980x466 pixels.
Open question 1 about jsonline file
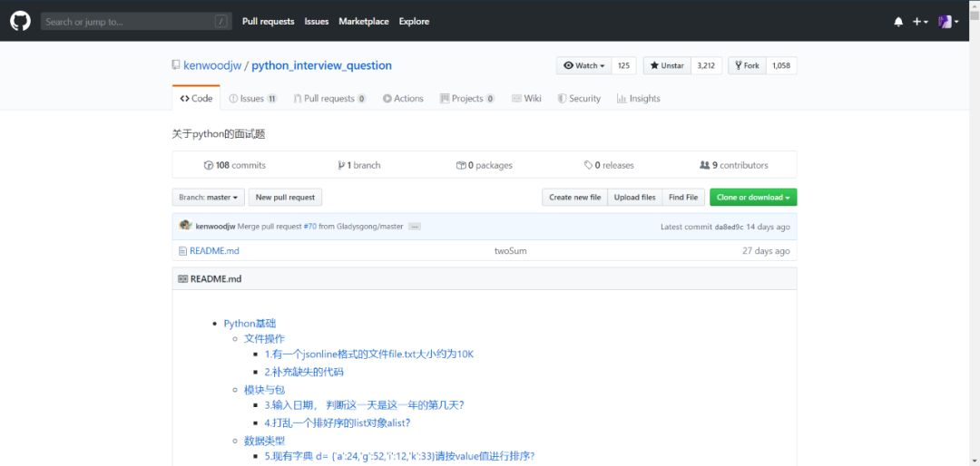[369, 354]
